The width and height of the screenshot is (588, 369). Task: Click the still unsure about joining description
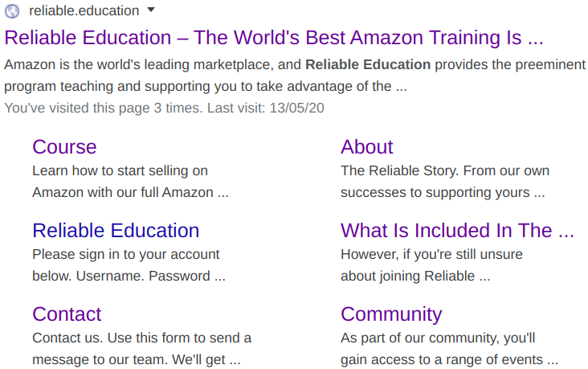[x=431, y=265]
